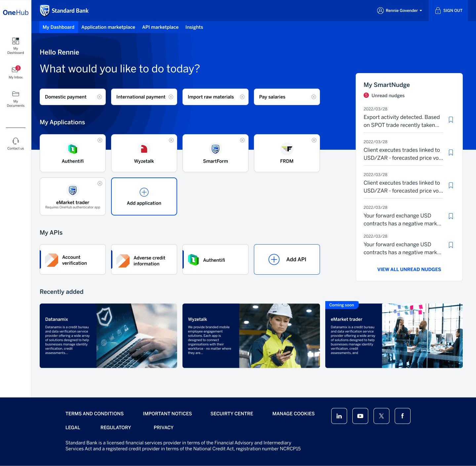Remove the Pay salaries shortcut
The height and width of the screenshot is (466, 476).
[x=314, y=97]
